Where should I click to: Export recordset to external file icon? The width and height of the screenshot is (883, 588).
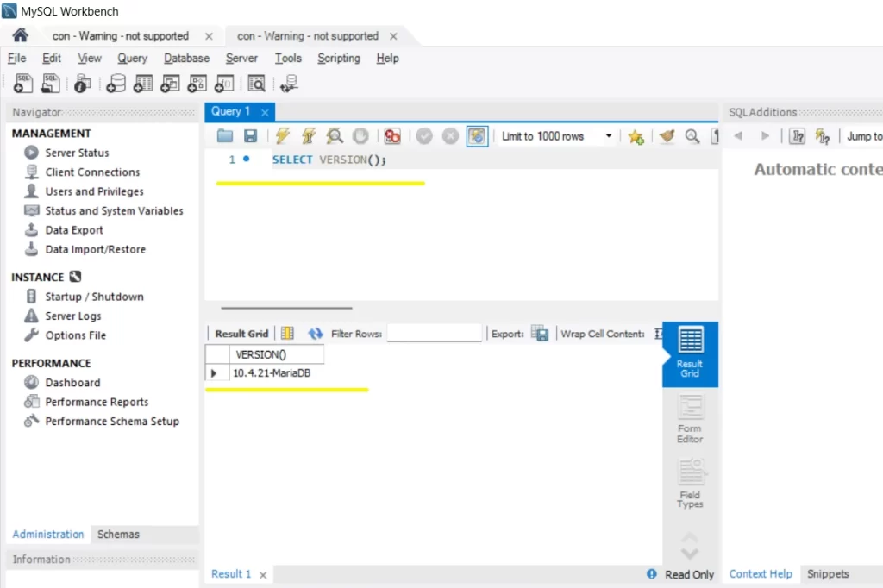(540, 334)
